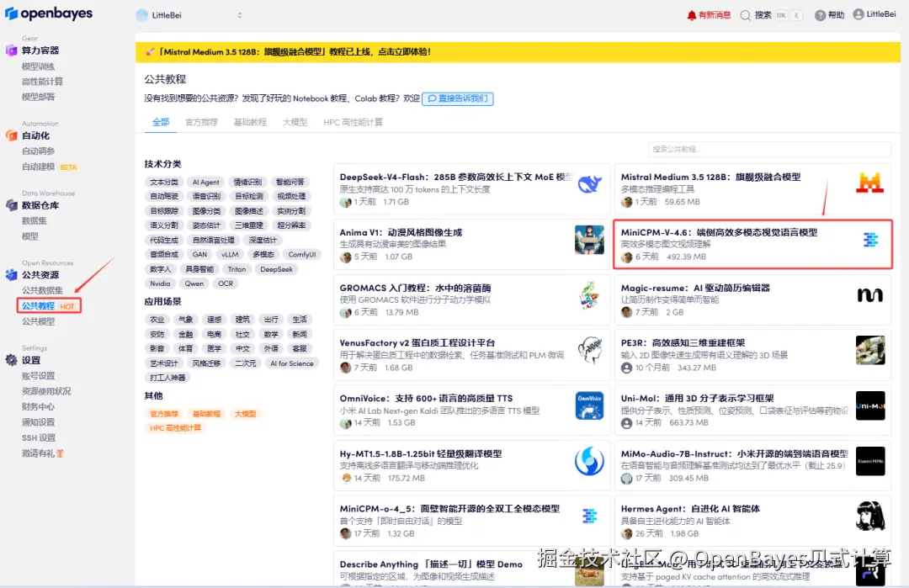Click the Uni-Mol black logo icon

pyautogui.click(x=870, y=405)
